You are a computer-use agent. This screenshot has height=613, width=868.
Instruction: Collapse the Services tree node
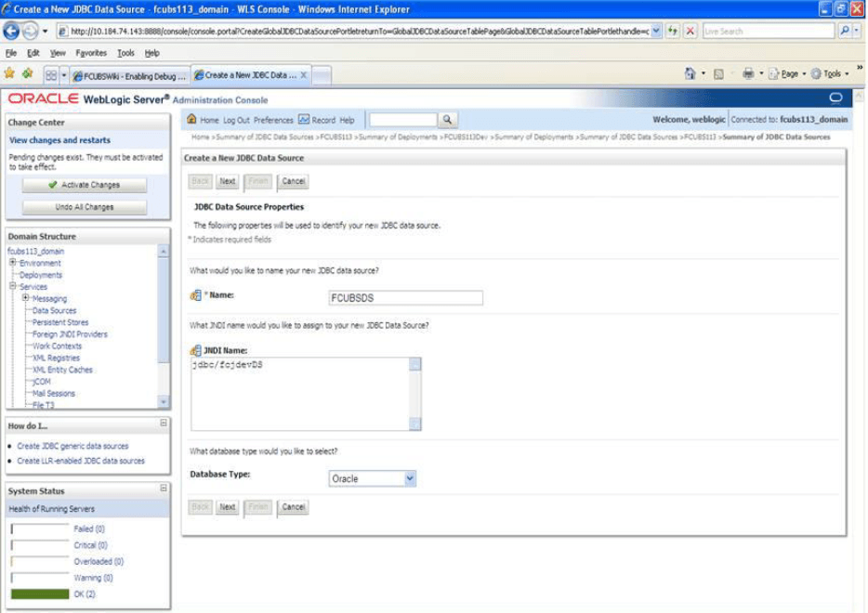coord(13,286)
